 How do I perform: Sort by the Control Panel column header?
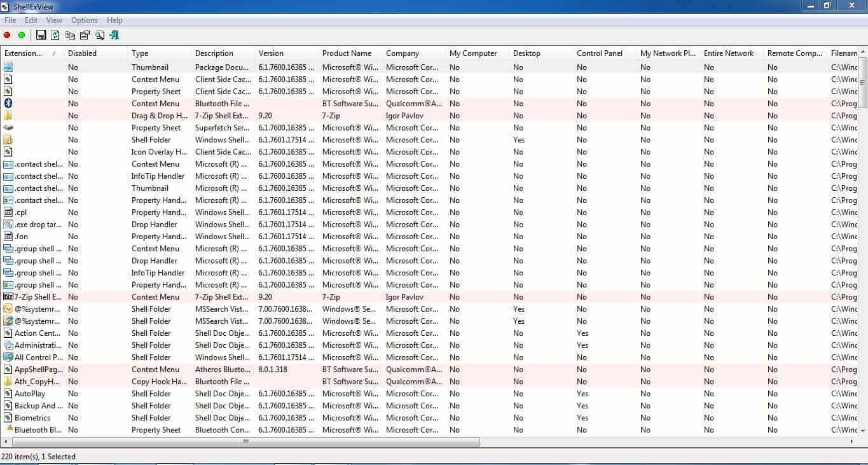coord(604,53)
